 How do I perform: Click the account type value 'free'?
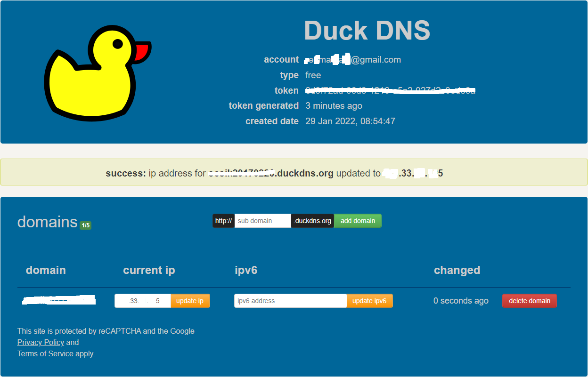(x=313, y=75)
